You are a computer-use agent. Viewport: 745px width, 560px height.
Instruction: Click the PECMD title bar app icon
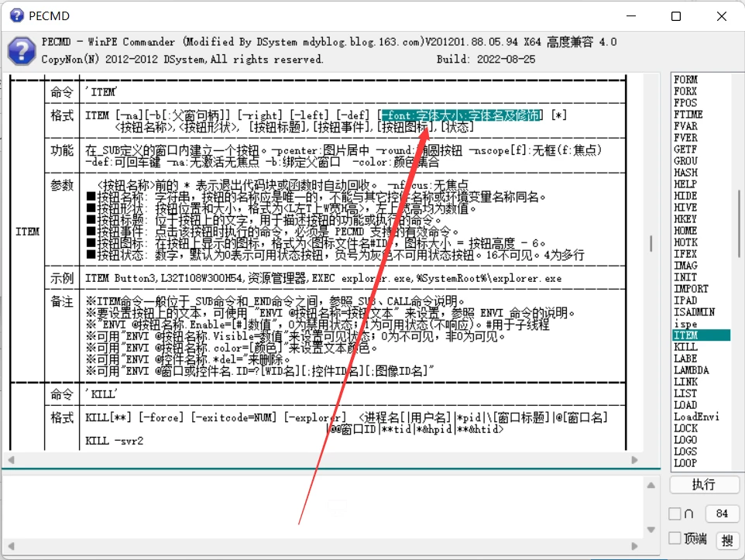tap(16, 15)
